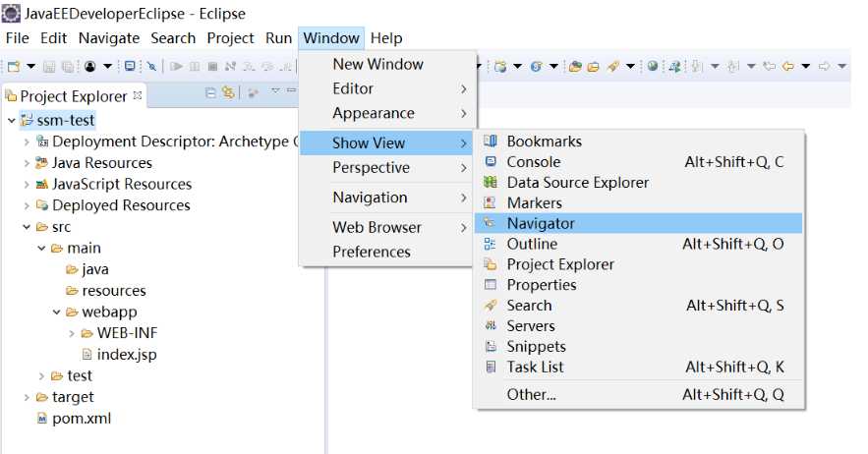Expand the Deployment Descriptor node
The height and width of the screenshot is (454, 868).
click(27, 142)
